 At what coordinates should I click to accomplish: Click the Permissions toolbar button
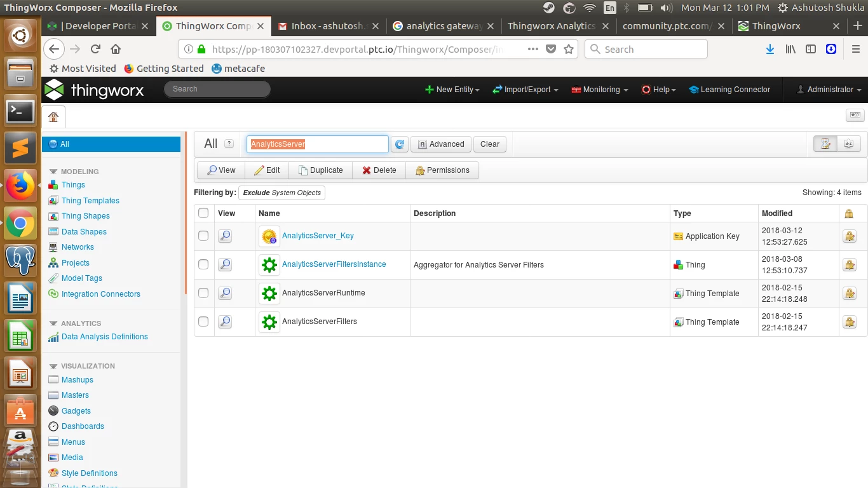tap(442, 170)
